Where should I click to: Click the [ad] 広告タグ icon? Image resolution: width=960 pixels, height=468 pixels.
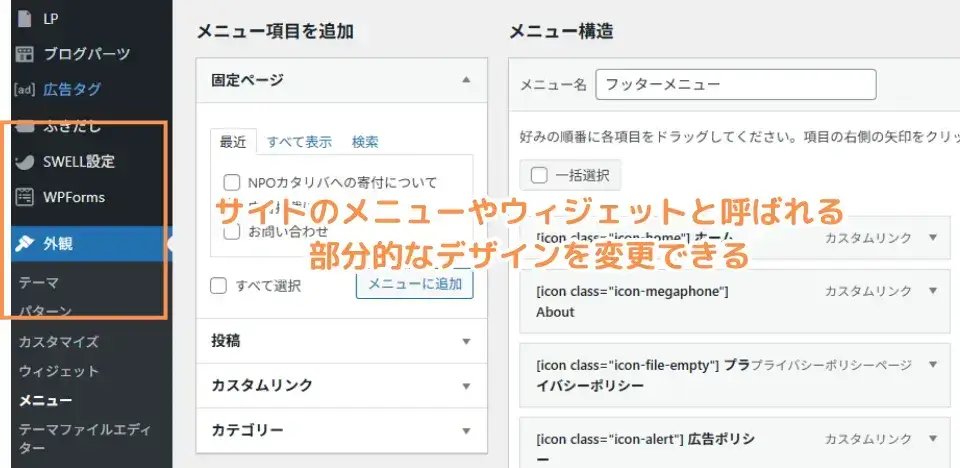(x=24, y=89)
